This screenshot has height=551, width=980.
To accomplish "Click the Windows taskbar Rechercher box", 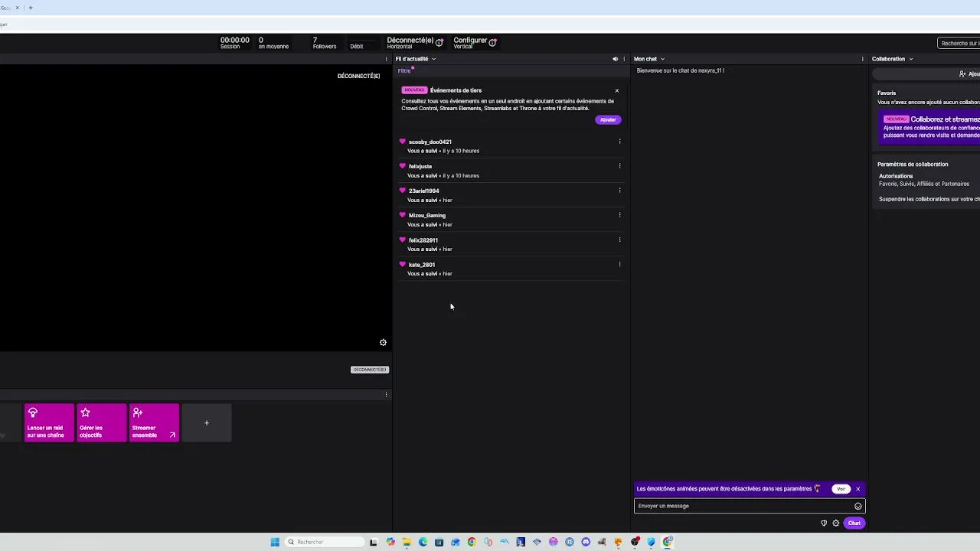I will (325, 542).
